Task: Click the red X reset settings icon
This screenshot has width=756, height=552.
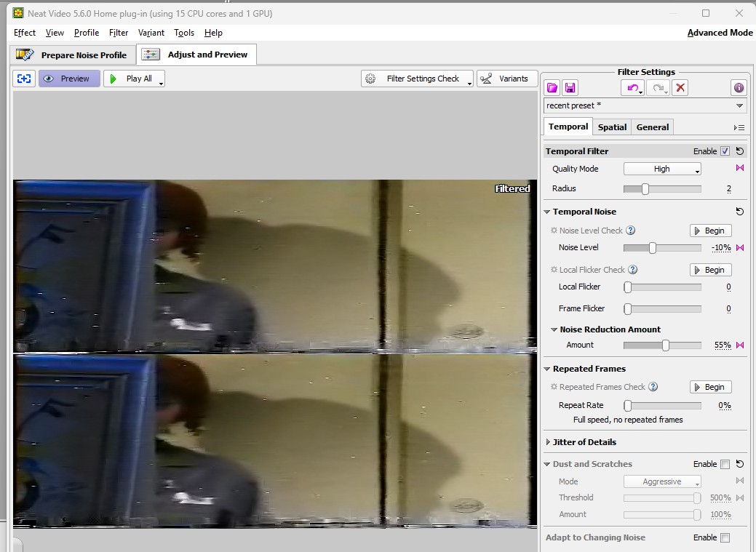Action: pyautogui.click(x=680, y=88)
